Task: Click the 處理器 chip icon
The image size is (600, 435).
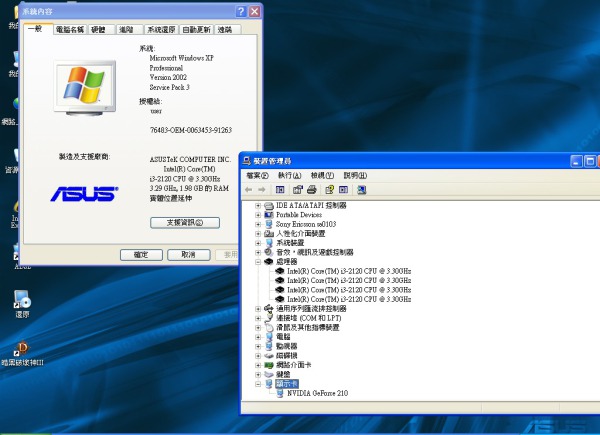Action: 269,262
